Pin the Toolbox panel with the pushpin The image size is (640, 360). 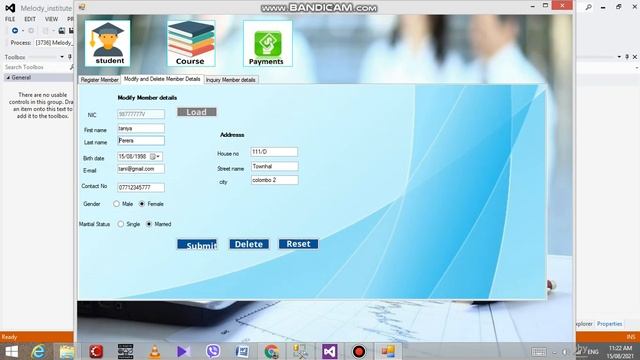(x=70, y=57)
